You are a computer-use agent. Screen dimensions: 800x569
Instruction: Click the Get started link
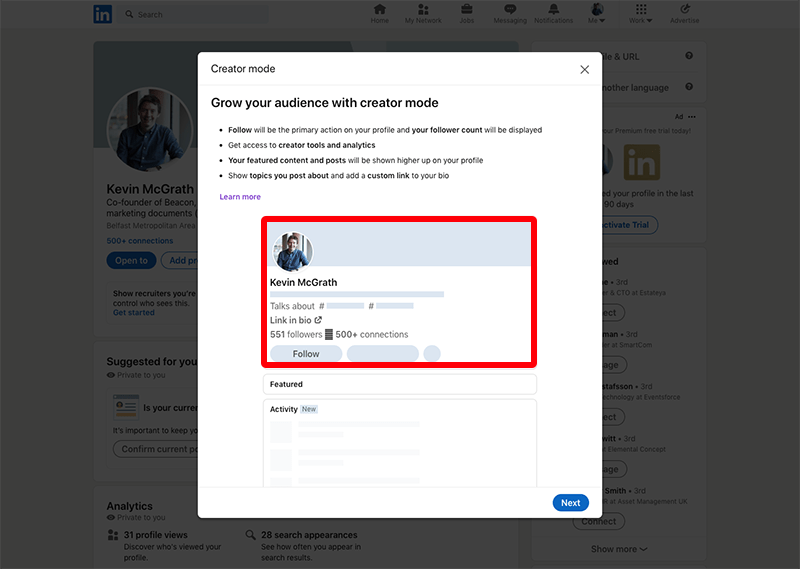tap(134, 312)
